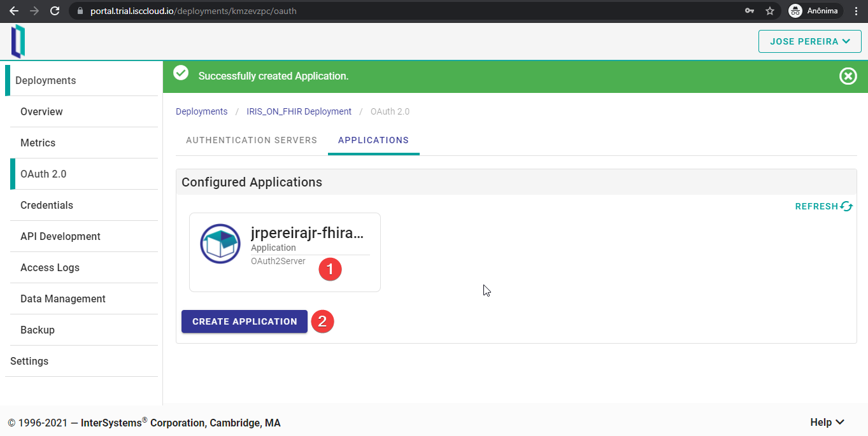Refresh the configured applications list
868x436 pixels.
pyautogui.click(x=824, y=206)
